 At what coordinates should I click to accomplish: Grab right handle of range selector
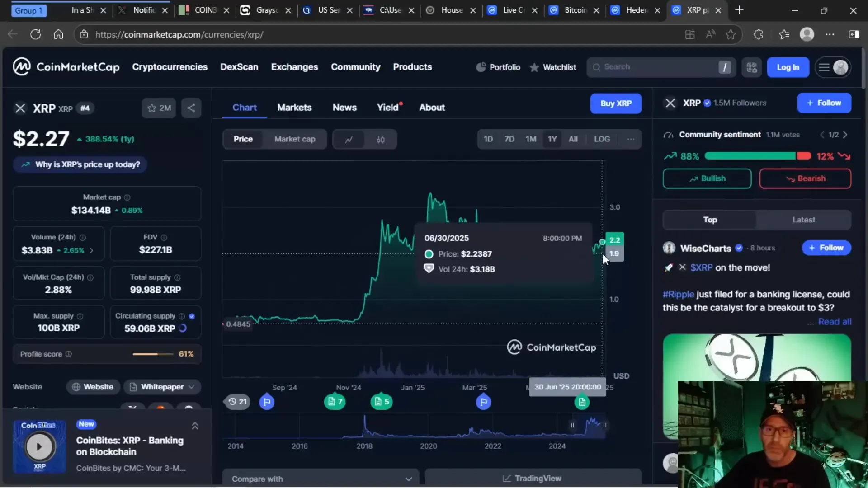tap(604, 425)
